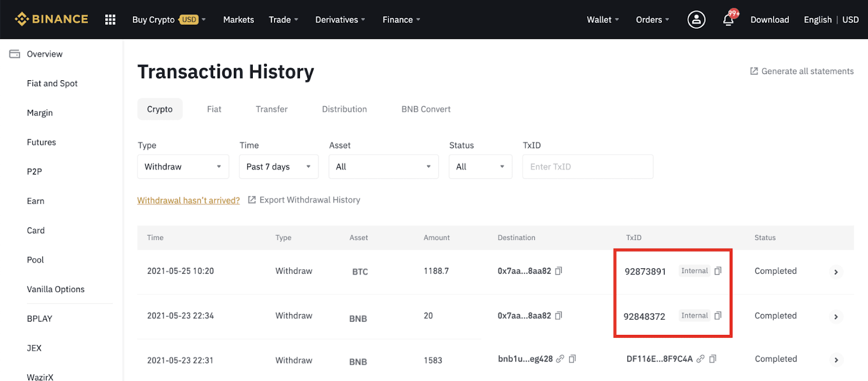The width and height of the screenshot is (868, 381).
Task: Click the Binance logo
Action: (x=52, y=20)
